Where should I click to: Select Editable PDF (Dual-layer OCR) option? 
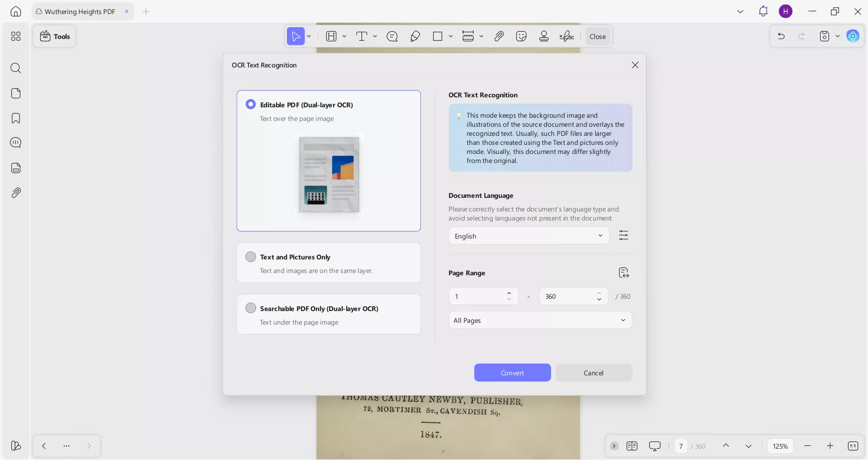329,161
